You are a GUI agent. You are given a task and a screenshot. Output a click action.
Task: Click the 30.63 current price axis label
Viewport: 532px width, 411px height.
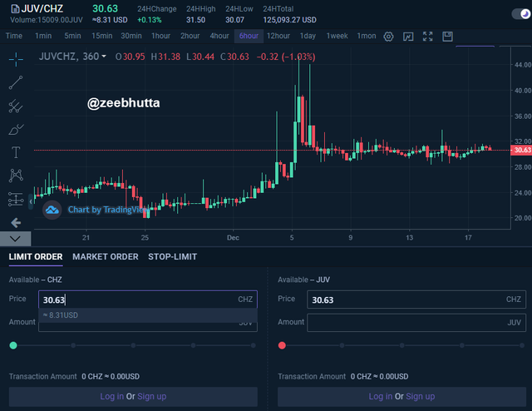point(521,150)
